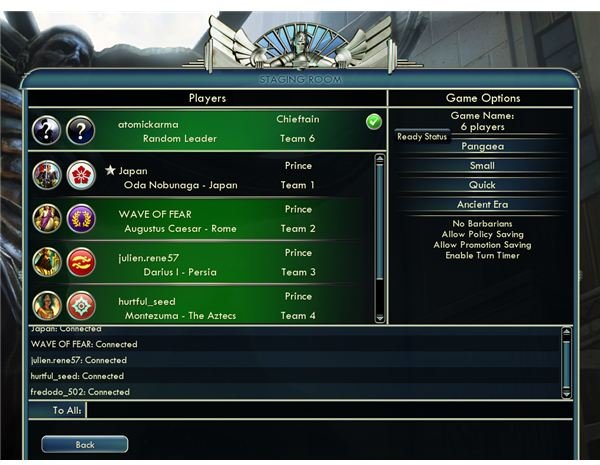The height and width of the screenshot is (465, 600).
Task: Click the players list scrollbar down arrow
Action: pyautogui.click(x=380, y=318)
